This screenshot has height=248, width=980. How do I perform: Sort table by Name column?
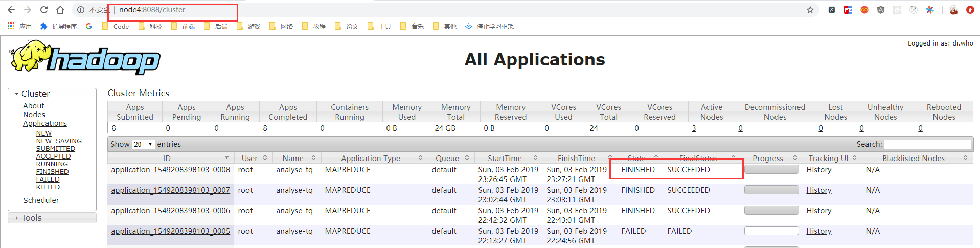coord(297,158)
